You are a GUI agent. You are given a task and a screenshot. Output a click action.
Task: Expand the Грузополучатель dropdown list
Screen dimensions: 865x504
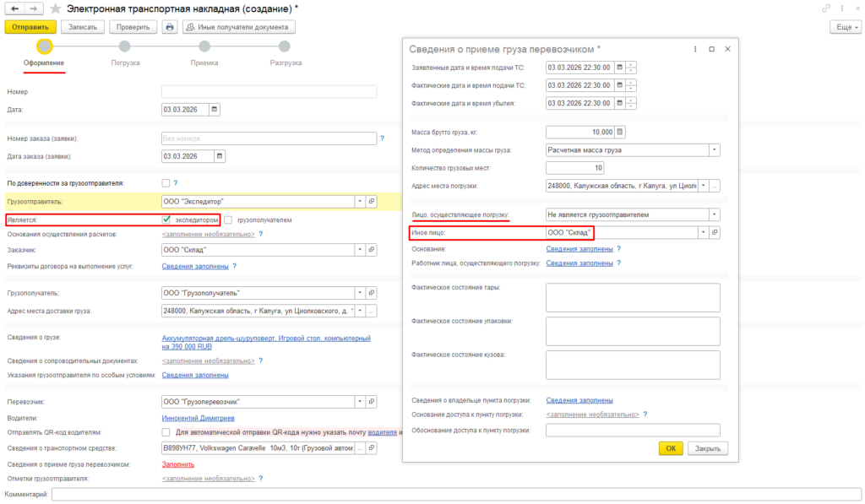tap(360, 293)
